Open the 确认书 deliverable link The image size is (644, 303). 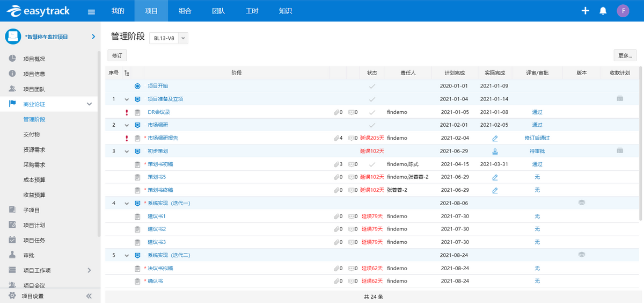click(155, 281)
